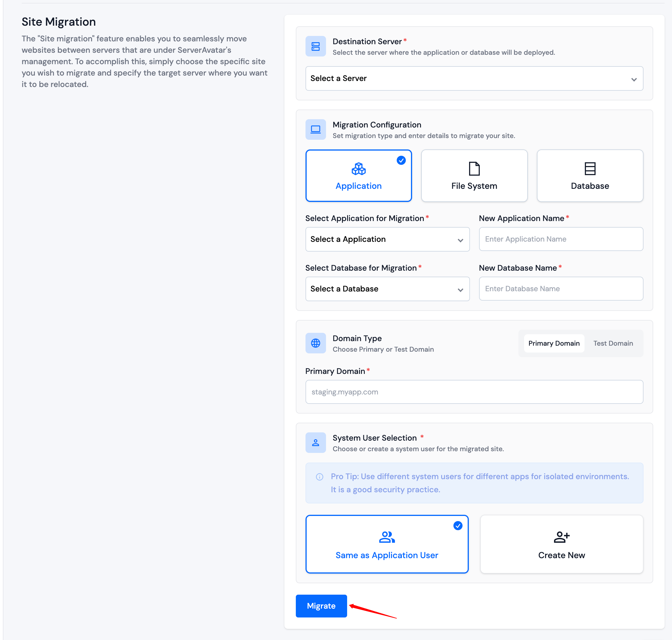Click the Migration Configuration laptop icon
This screenshot has width=672, height=640.
pos(315,130)
